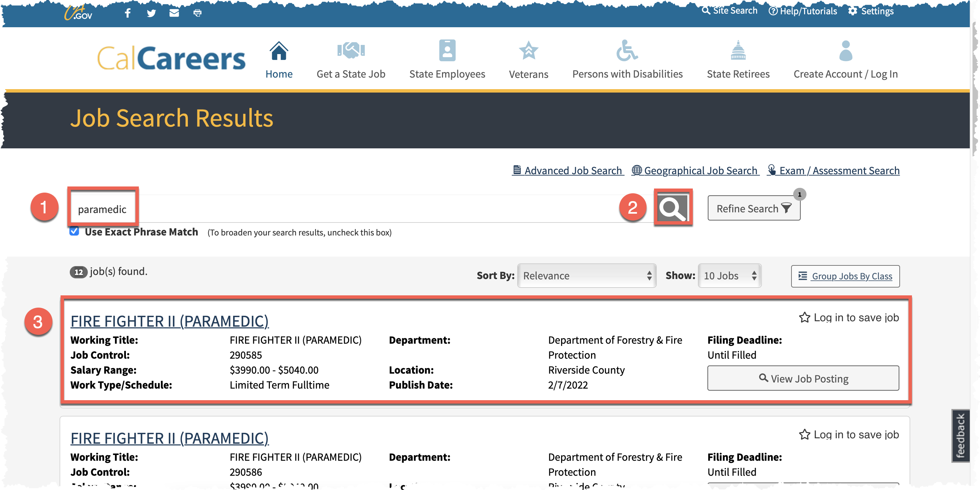The image size is (980, 490).
Task: Click Group Jobs By Class button
Action: point(845,276)
